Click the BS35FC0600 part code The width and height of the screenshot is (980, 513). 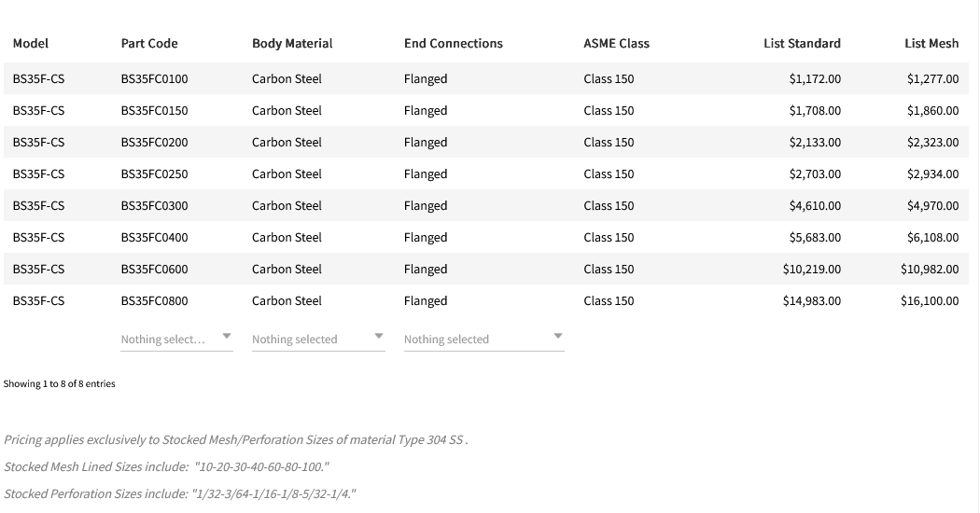(154, 270)
